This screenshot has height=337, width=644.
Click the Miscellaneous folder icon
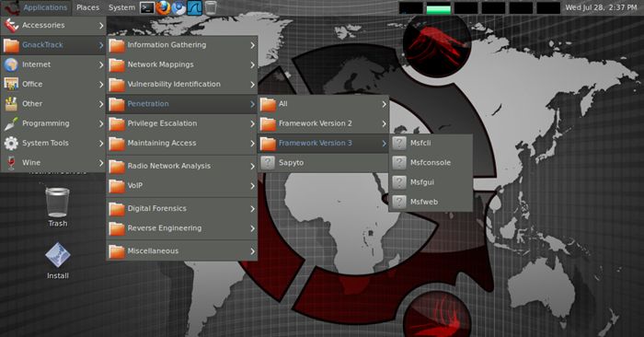117,251
